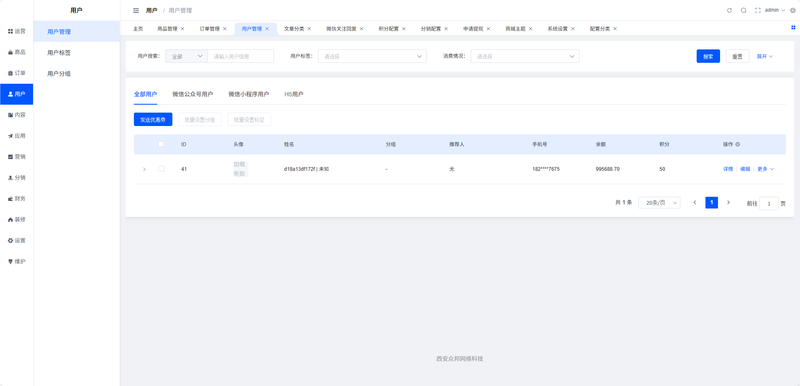Close the active 用户管理 tab

(x=266, y=29)
